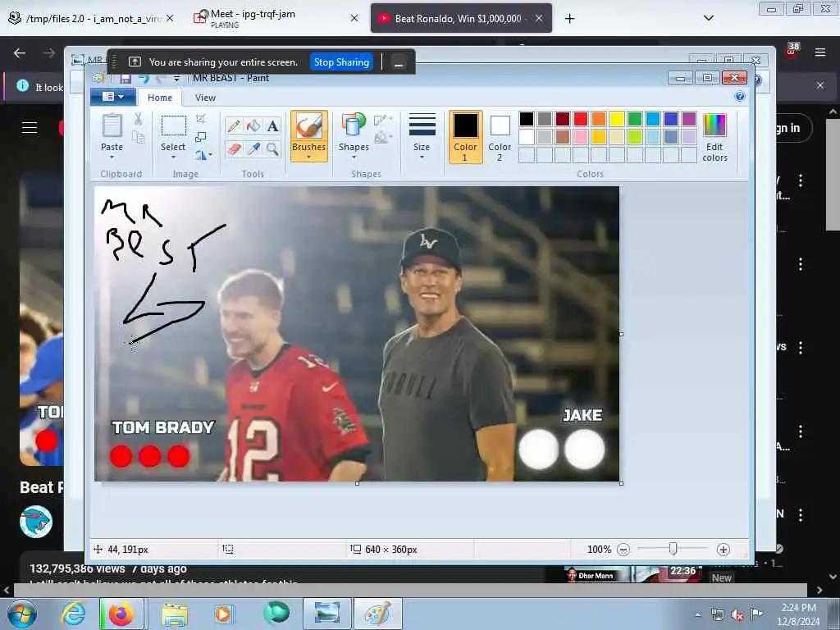The height and width of the screenshot is (630, 840).
Task: Open the Firefox hamburger menu
Action: [819, 52]
